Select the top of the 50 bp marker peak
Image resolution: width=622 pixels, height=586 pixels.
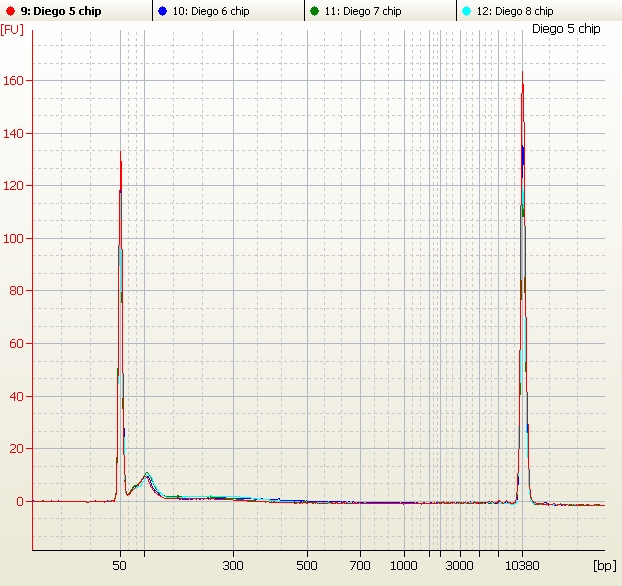(121, 153)
